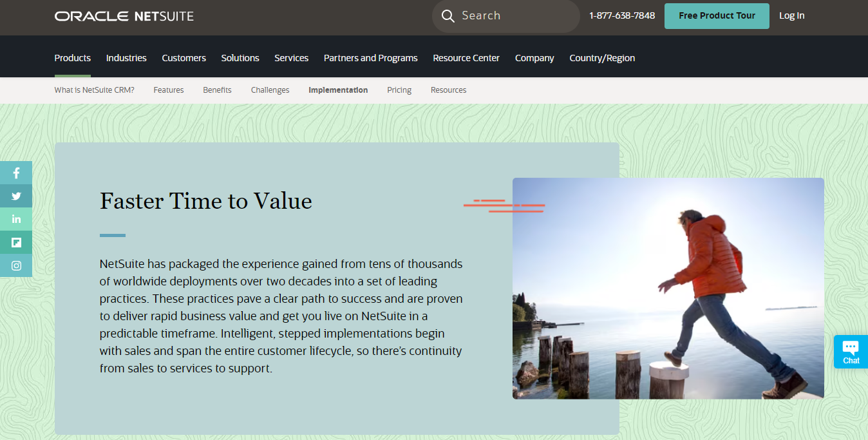Open Partners and Programs menu
The height and width of the screenshot is (440, 868).
pos(371,58)
